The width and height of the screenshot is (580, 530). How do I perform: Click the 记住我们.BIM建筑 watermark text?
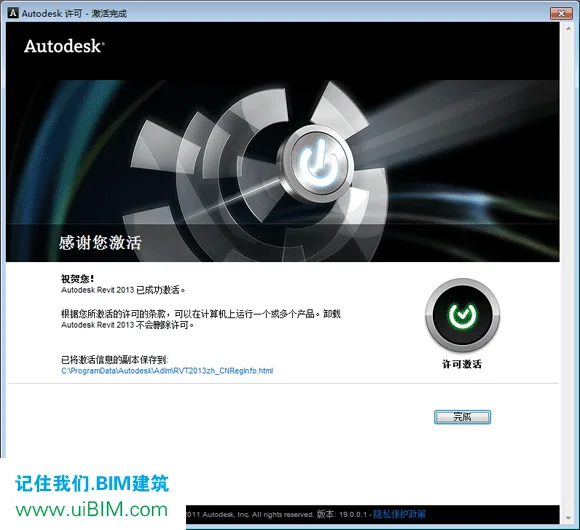[92, 483]
